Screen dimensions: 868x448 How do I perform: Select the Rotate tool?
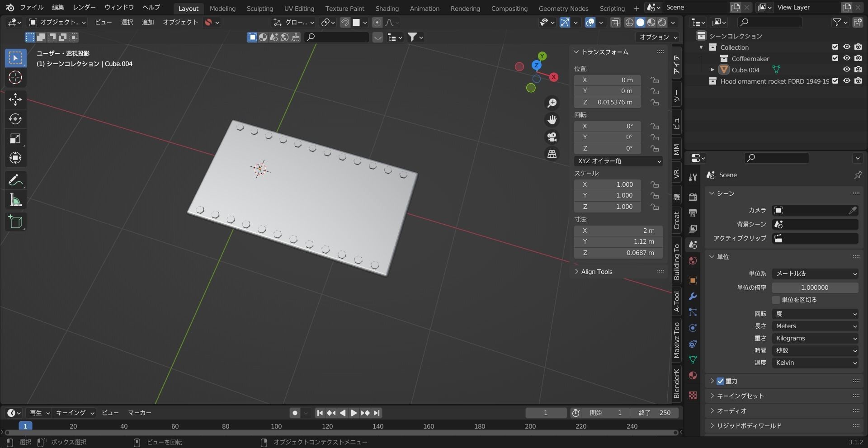point(15,119)
